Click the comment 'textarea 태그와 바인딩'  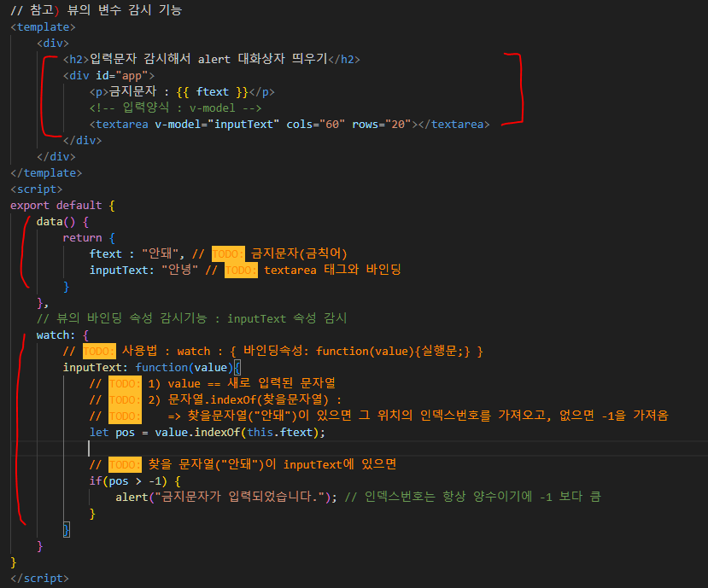[332, 270]
